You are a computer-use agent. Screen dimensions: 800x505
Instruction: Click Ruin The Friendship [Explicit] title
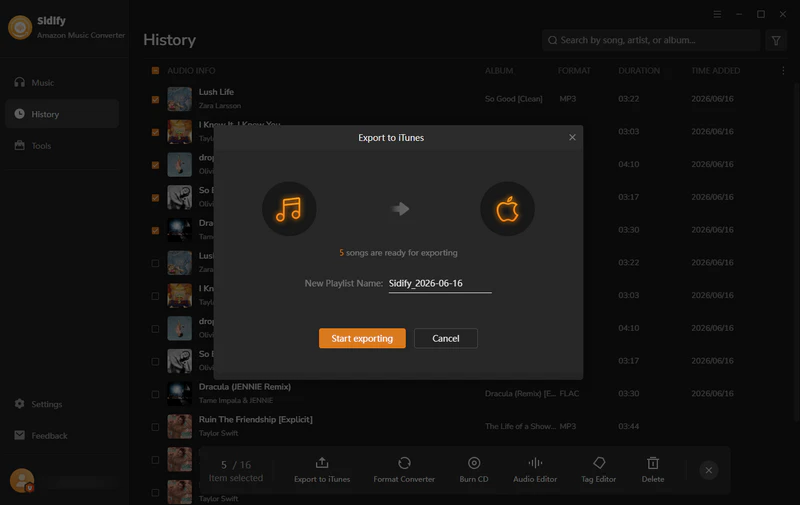click(256, 419)
